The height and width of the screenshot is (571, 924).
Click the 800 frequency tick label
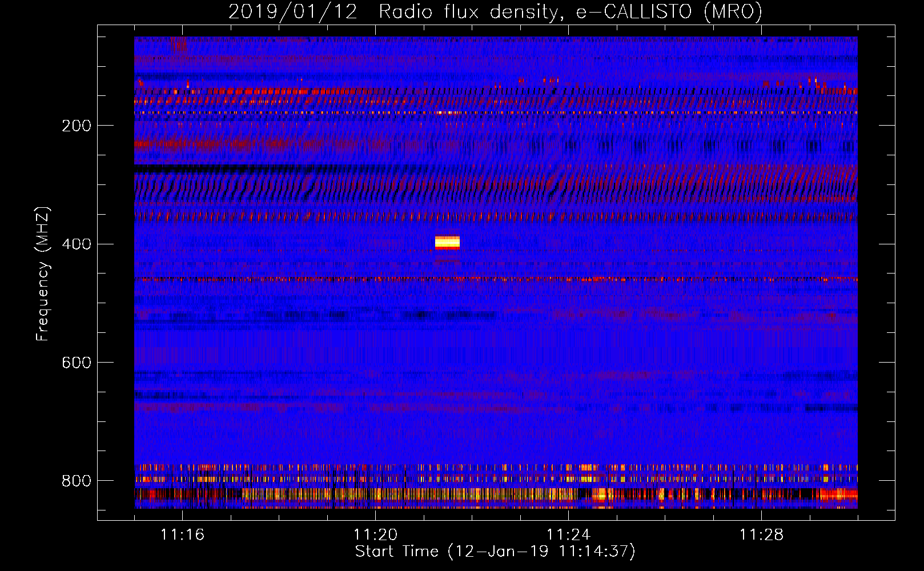click(77, 481)
